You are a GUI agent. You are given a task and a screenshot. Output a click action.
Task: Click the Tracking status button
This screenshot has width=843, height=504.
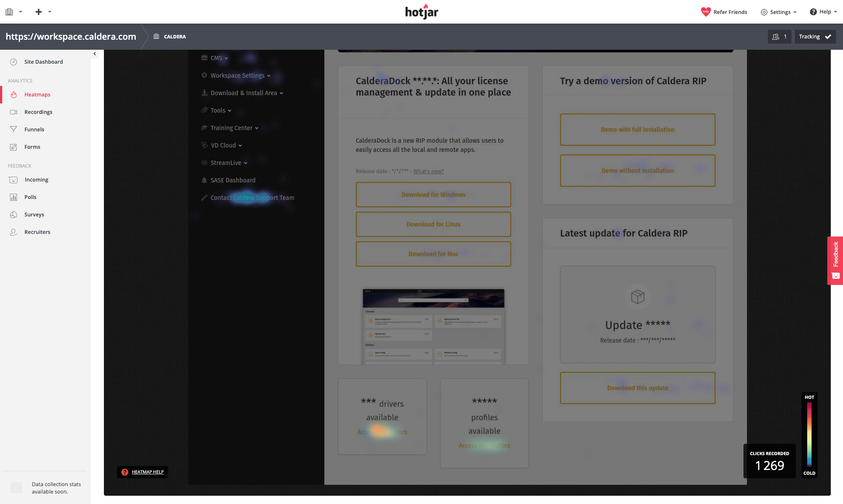coord(815,37)
